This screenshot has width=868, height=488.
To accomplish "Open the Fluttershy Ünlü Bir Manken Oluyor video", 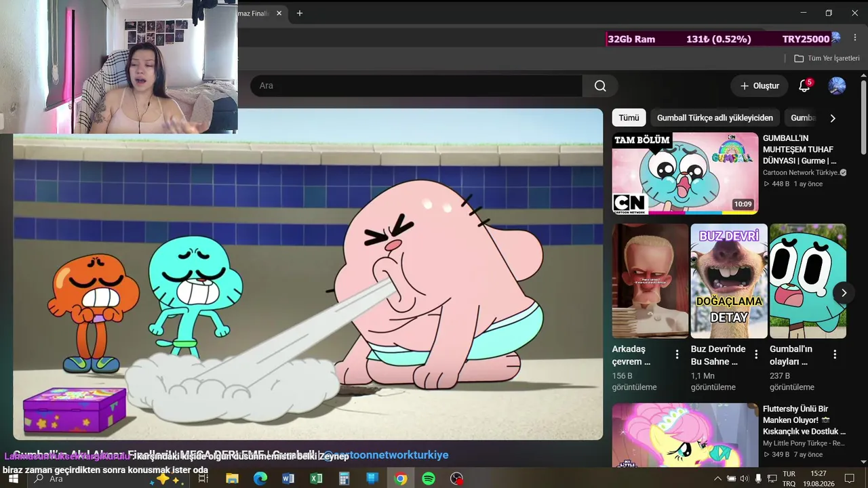I will point(804,420).
